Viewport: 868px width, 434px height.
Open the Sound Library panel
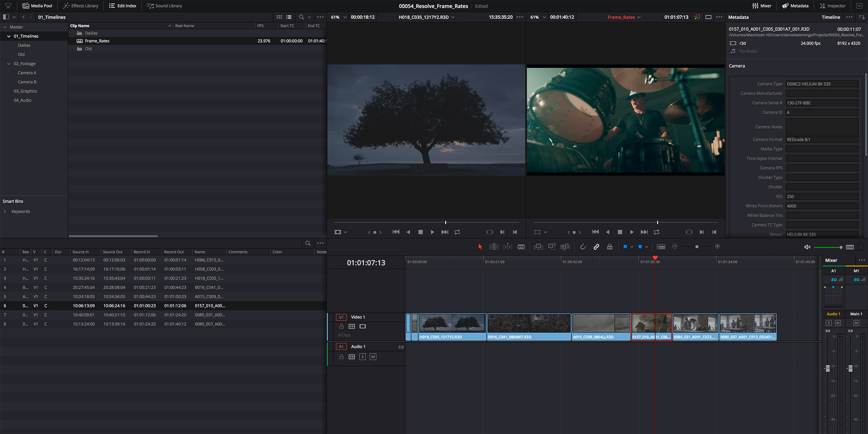point(165,5)
